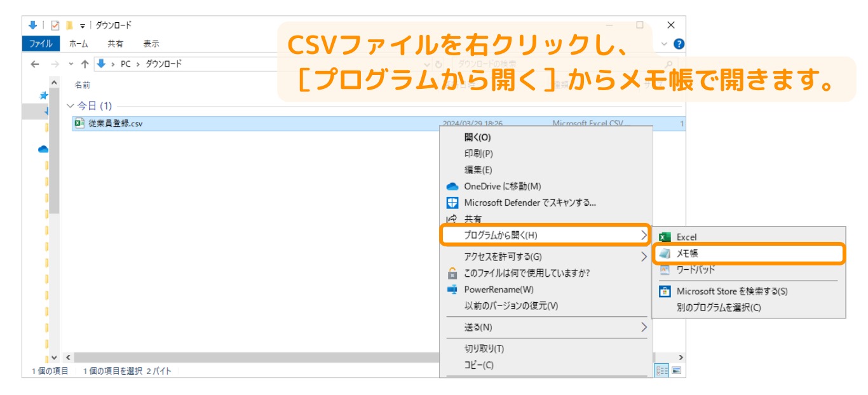Switch to large icons view in status bar
868x395 pixels.
[677, 371]
